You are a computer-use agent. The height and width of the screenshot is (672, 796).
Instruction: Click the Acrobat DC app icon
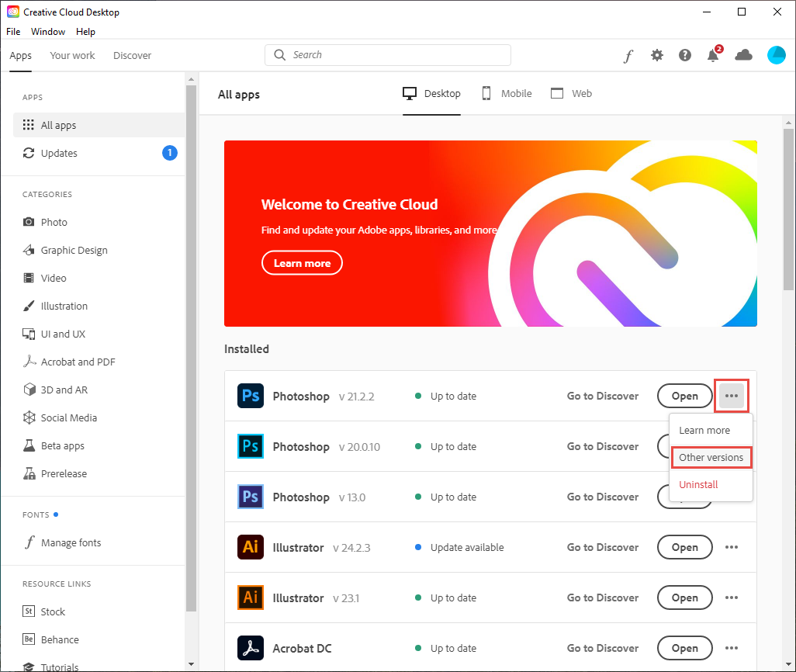point(251,648)
